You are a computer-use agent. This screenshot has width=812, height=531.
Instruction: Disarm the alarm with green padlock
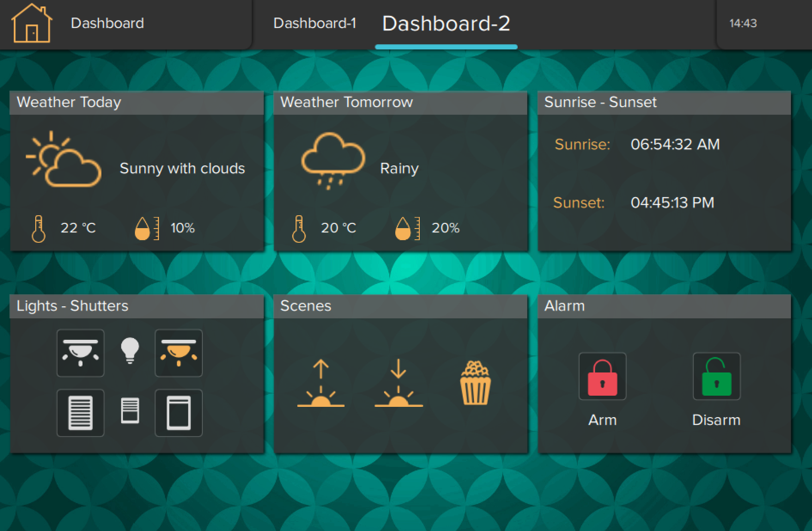pos(716,377)
